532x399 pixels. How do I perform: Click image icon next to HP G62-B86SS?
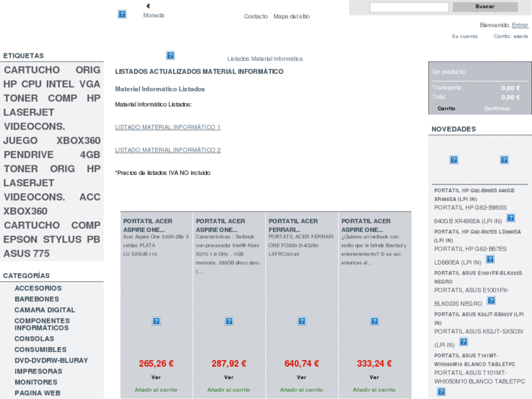pyautogui.click(x=511, y=218)
